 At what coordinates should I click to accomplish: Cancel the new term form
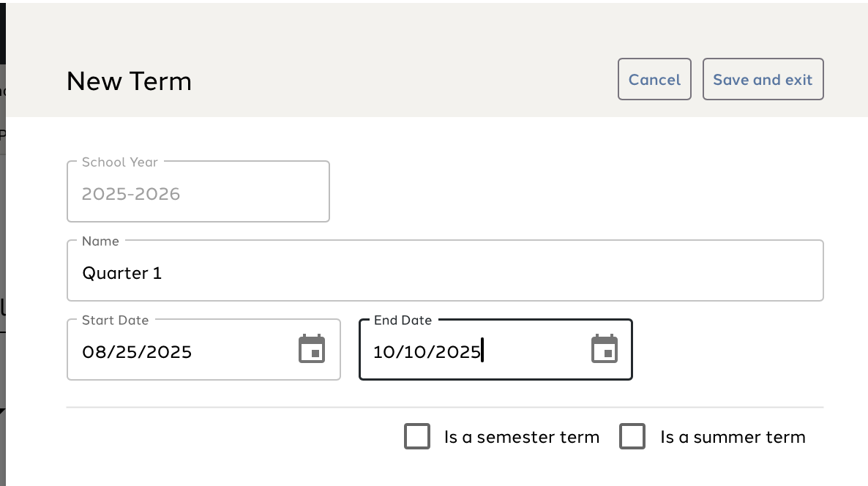tap(654, 79)
